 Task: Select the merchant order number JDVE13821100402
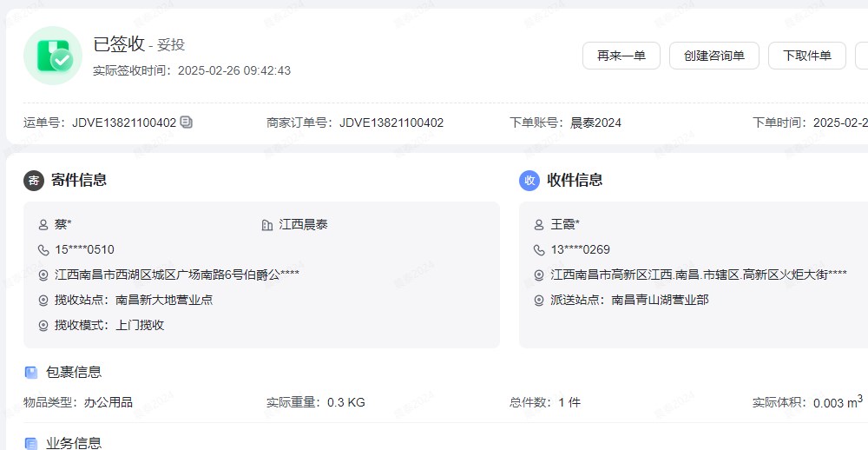coord(391,122)
